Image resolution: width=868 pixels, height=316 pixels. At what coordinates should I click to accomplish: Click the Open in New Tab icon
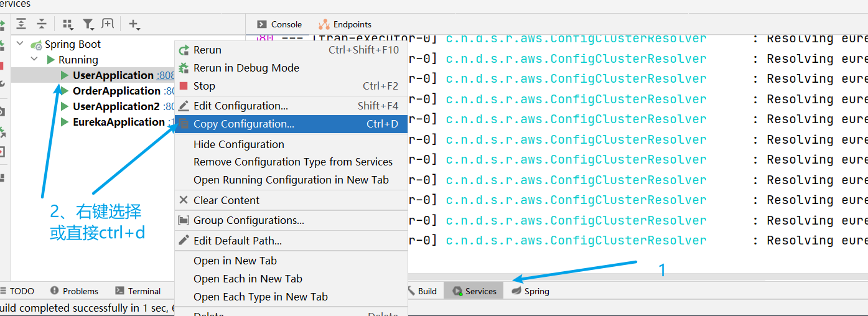click(x=108, y=24)
